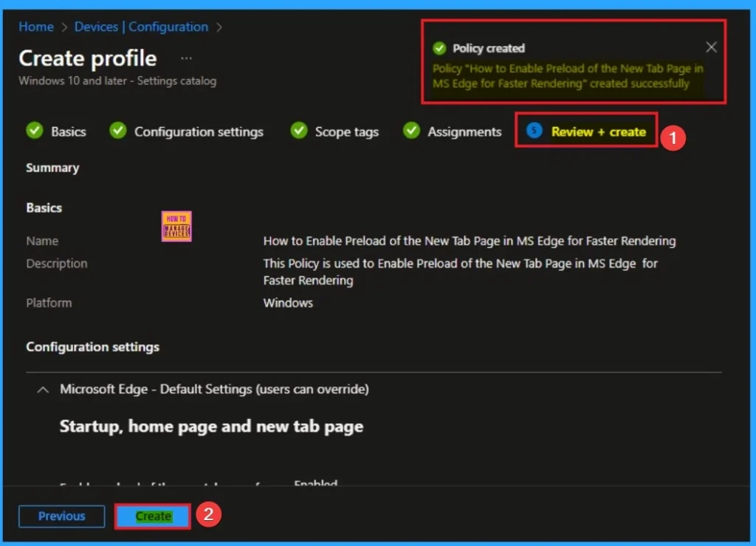Click the breadcrumb chevron after Configuration
756x546 pixels.
point(219,27)
